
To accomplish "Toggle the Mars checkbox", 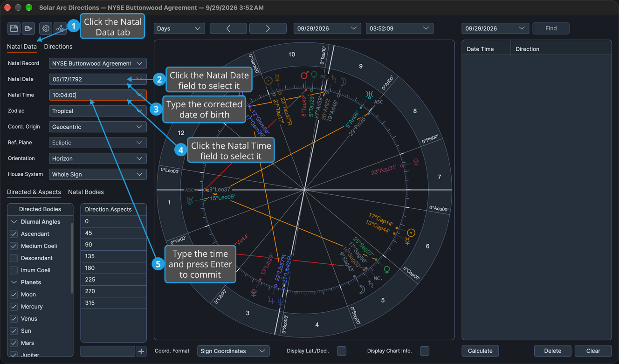I will (x=14, y=343).
